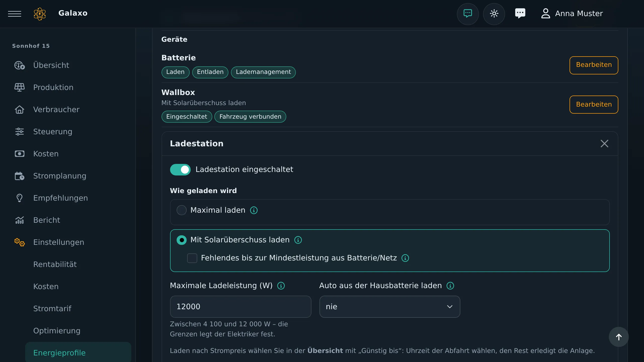Image resolution: width=644 pixels, height=362 pixels.
Task: Click the Eingeschaltet wallbox tag
Action: pos(187,117)
